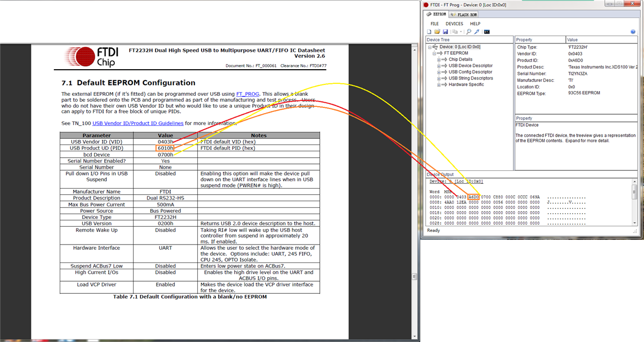This screenshot has height=342, width=644.
Task: Expand the Hardware Specific node
Action: (439, 85)
